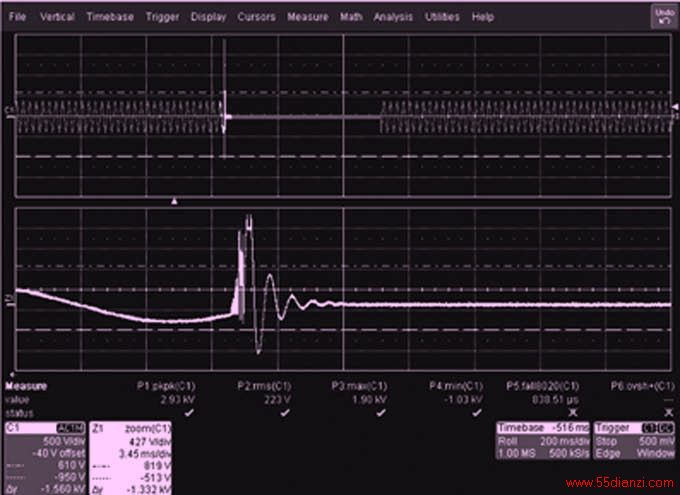Select the P5 fall8020(C1) measurement
Image resolution: width=680 pixels, height=495 pixels.
tap(543, 386)
